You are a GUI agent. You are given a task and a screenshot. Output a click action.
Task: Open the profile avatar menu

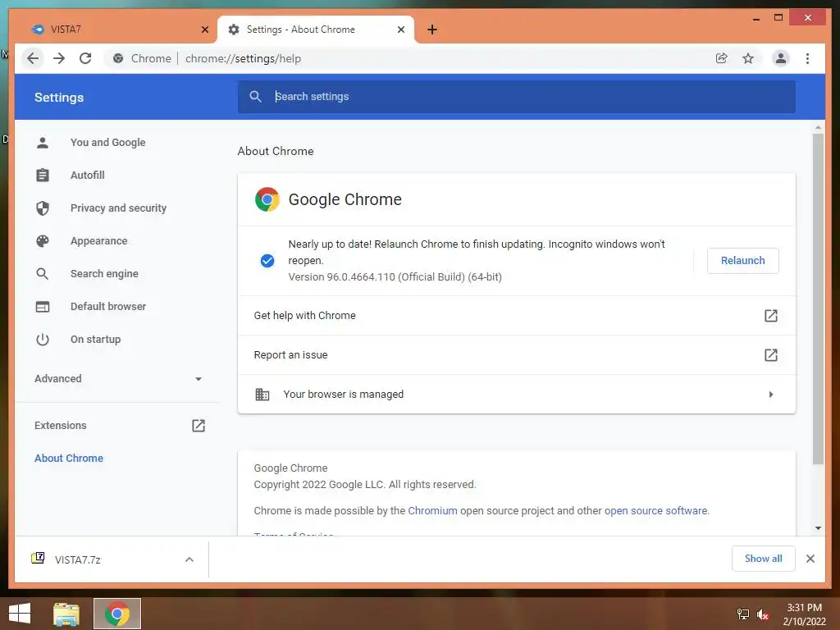[781, 58]
